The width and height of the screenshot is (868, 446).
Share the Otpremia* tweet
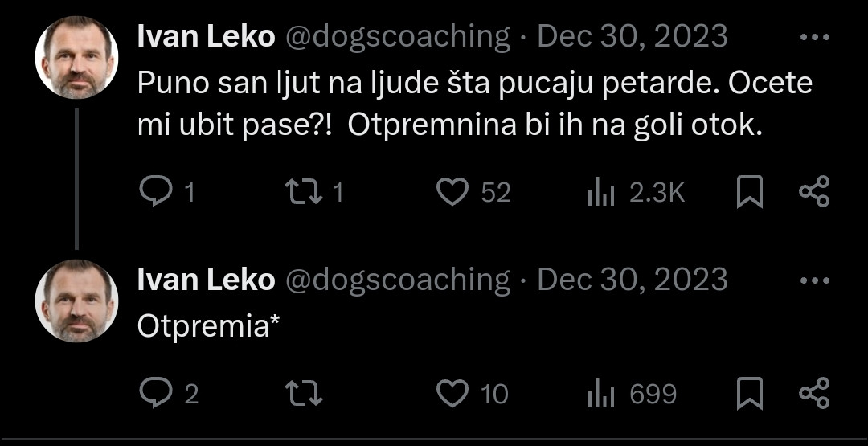814,393
